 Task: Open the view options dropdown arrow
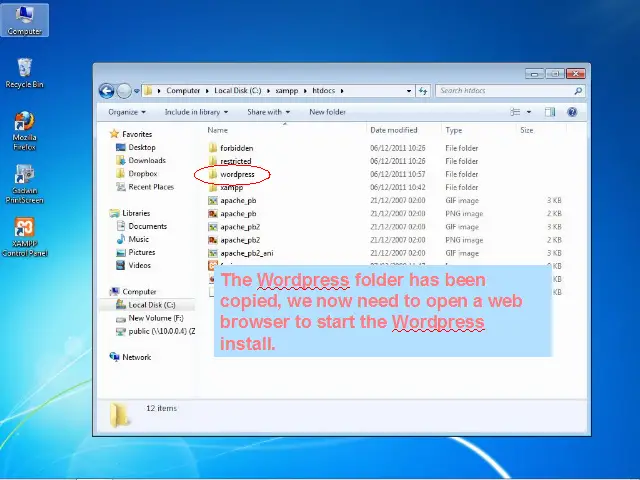click(529, 112)
